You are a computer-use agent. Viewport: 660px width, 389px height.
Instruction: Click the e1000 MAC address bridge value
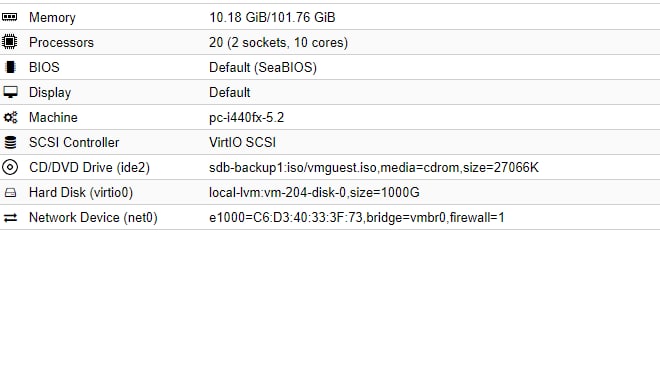[357, 218]
